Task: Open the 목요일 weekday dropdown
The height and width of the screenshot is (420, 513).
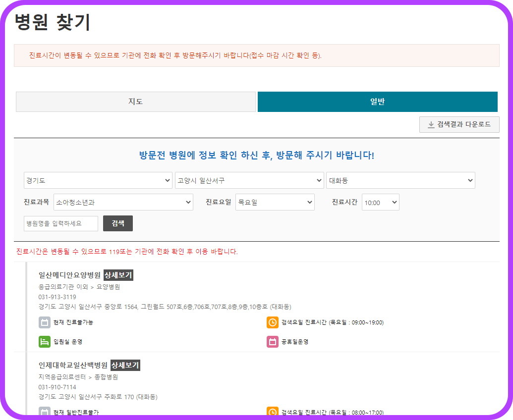Action: click(x=275, y=202)
